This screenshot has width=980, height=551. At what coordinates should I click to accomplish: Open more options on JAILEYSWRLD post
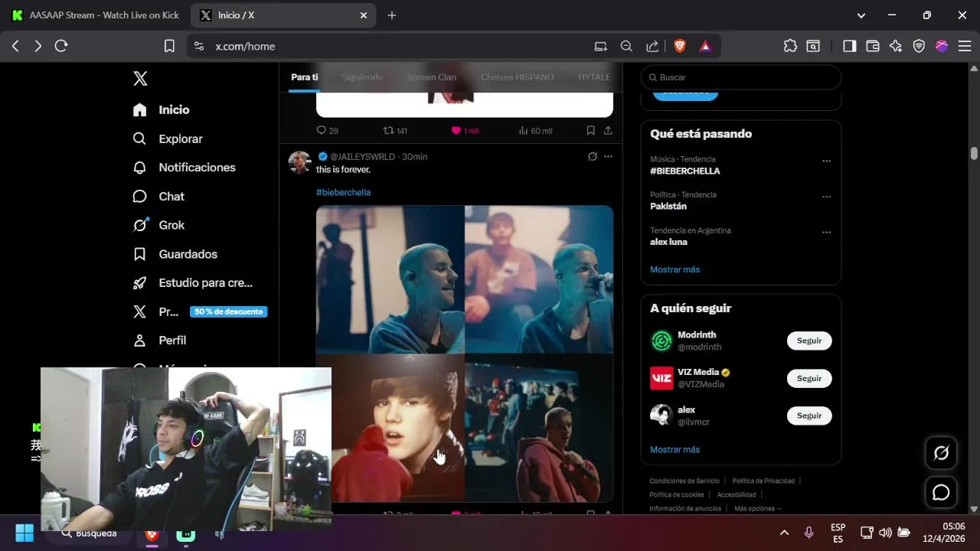pyautogui.click(x=608, y=156)
